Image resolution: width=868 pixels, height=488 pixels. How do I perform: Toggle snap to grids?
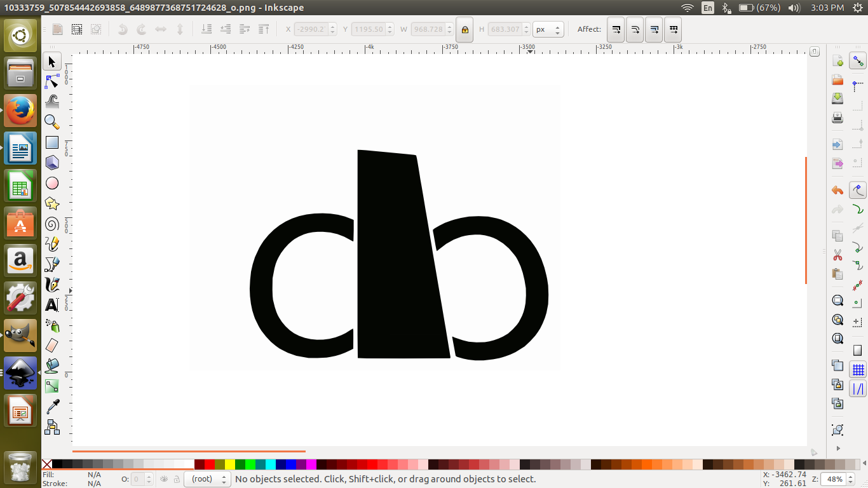[x=858, y=370]
